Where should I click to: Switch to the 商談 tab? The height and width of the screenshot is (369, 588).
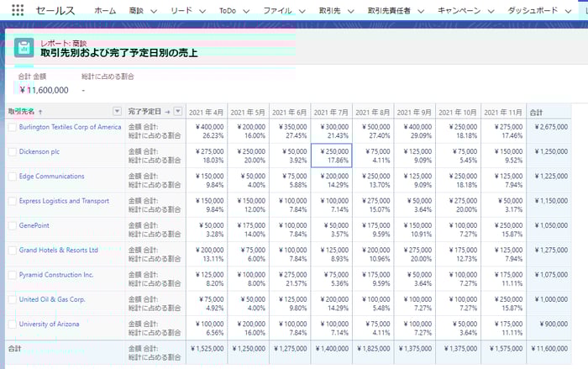136,11
